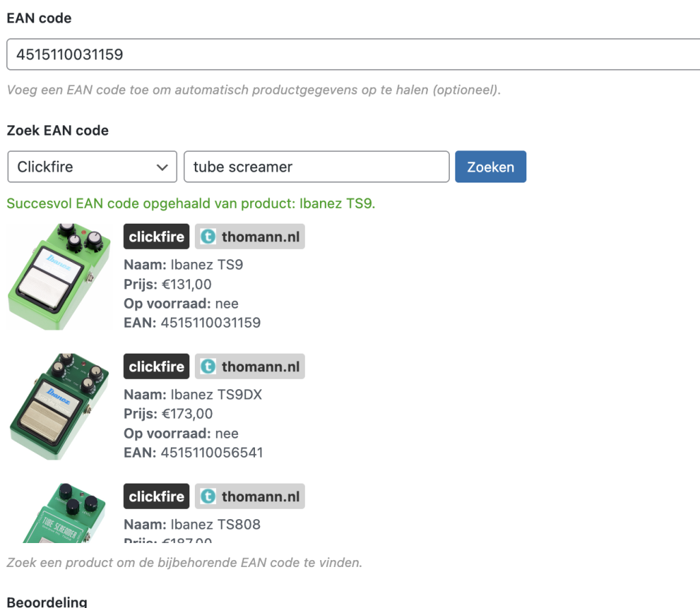Click the Ibanez TS9 pedal image

pyautogui.click(x=59, y=276)
